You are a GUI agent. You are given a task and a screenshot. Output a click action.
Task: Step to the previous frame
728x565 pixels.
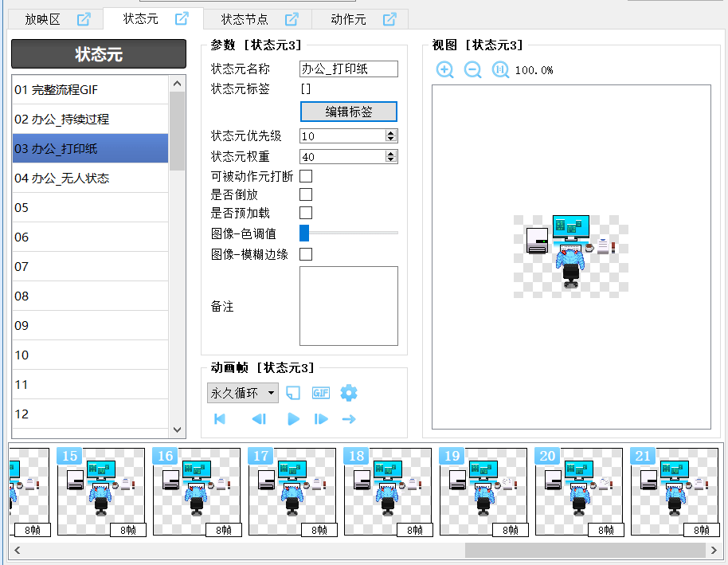point(258,419)
